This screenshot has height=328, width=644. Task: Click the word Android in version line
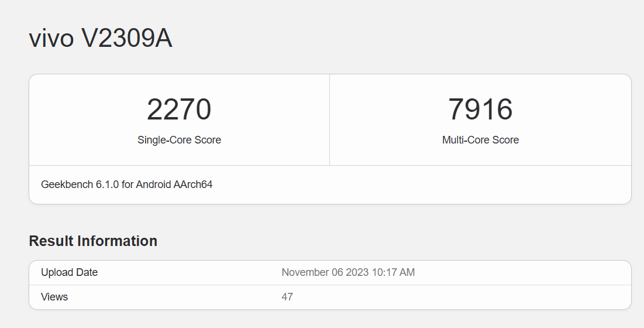154,184
